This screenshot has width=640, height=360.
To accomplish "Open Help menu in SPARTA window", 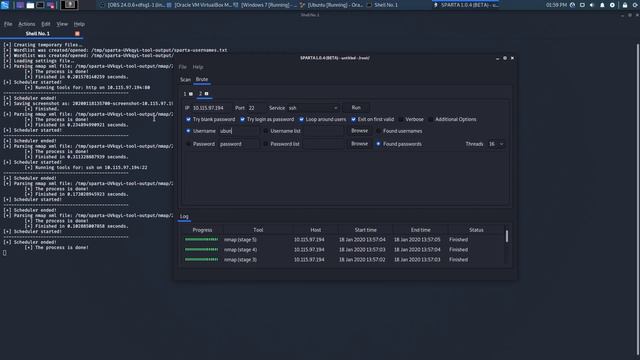I will [198, 67].
